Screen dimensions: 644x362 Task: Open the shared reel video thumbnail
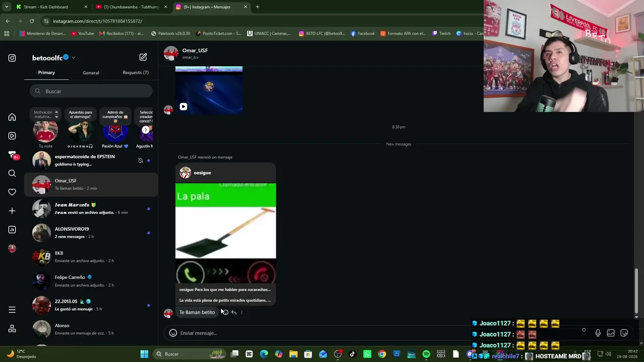209,90
